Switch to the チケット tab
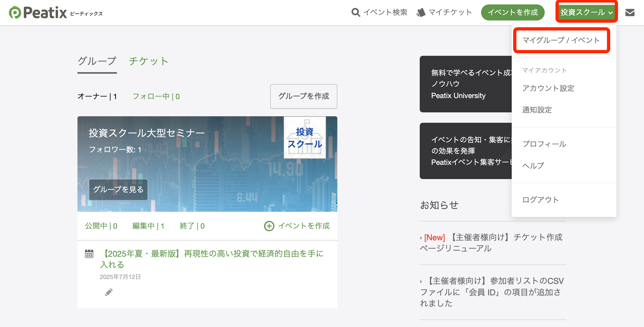The width and height of the screenshot is (644, 327). pos(149,61)
